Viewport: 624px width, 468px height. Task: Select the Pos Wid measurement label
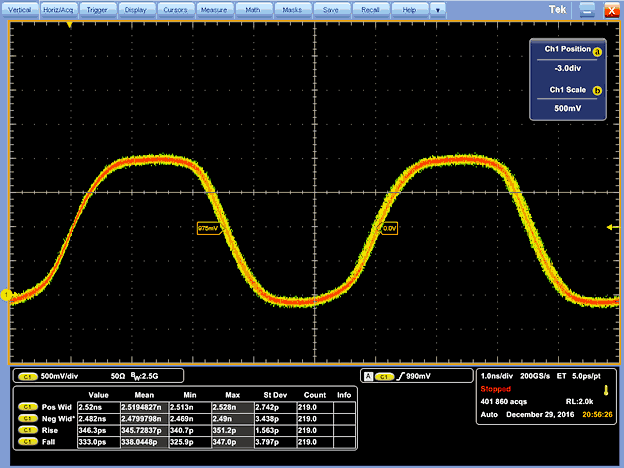(x=57, y=407)
